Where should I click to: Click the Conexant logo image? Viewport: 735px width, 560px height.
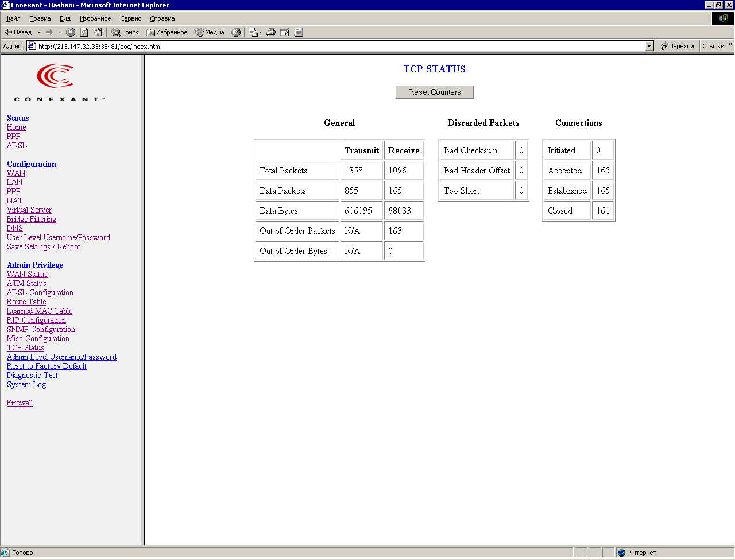(59, 83)
